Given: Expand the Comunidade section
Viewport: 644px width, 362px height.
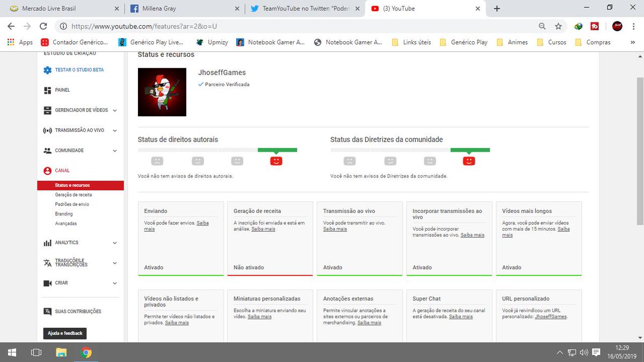Looking at the screenshot, I should [x=115, y=151].
